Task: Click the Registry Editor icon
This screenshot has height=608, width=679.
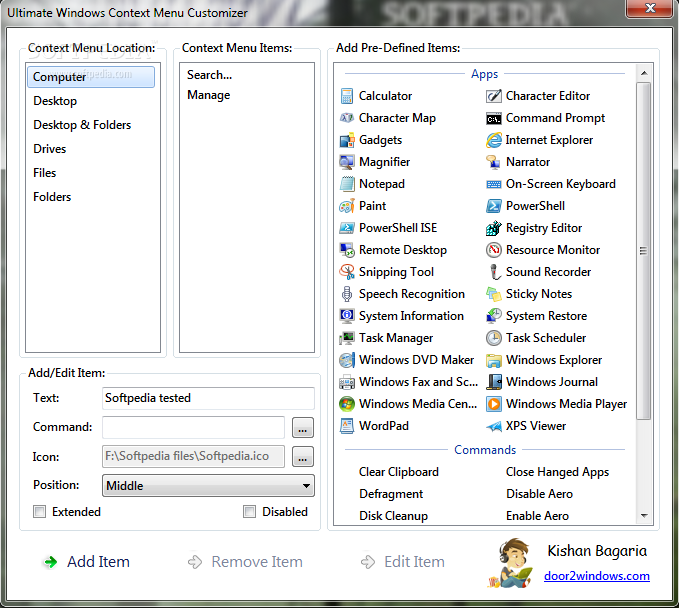Action: (x=494, y=228)
